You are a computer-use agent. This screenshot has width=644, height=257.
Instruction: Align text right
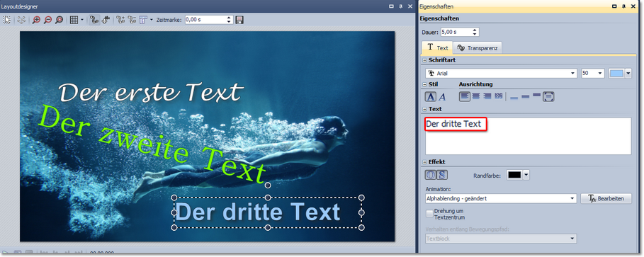pos(487,96)
